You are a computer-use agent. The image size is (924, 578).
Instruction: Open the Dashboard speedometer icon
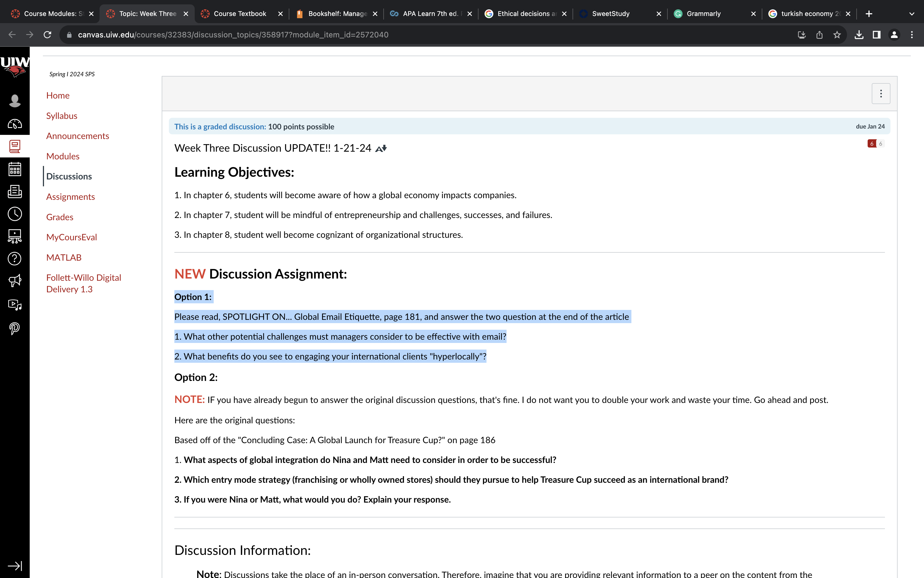tap(15, 124)
